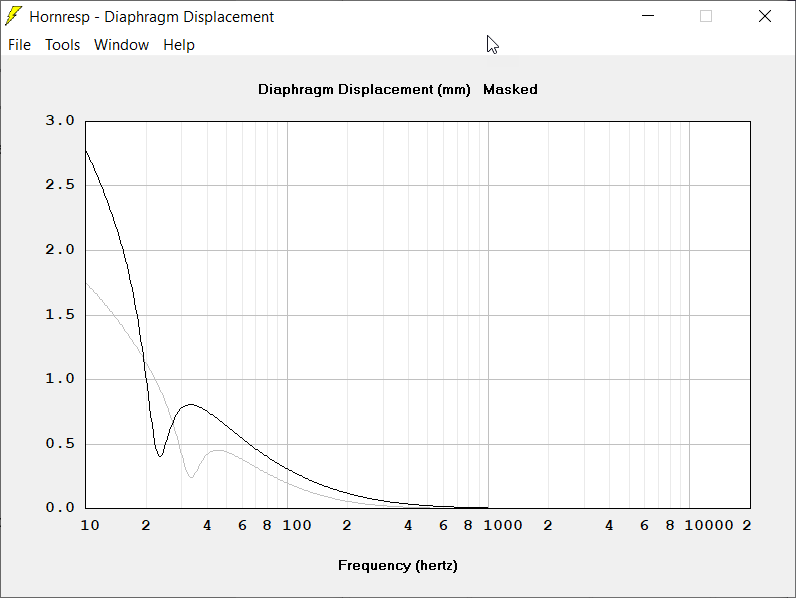The image size is (796, 598).
Task: Click the 0.0 y-axis value
Action: 60,508
